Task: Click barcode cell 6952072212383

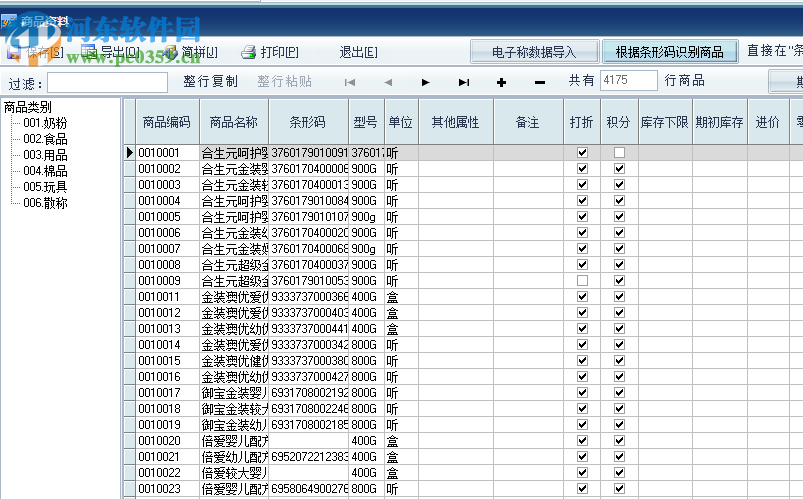Action: 309,457
